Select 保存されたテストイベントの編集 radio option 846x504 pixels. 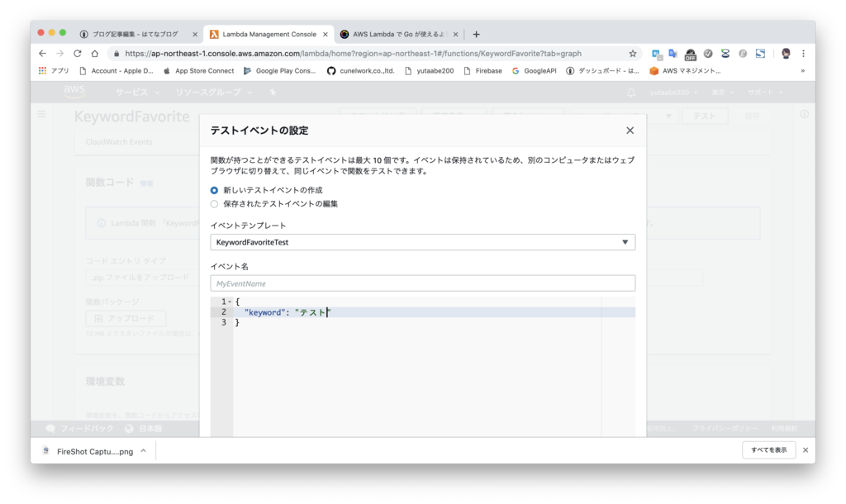[x=214, y=204]
